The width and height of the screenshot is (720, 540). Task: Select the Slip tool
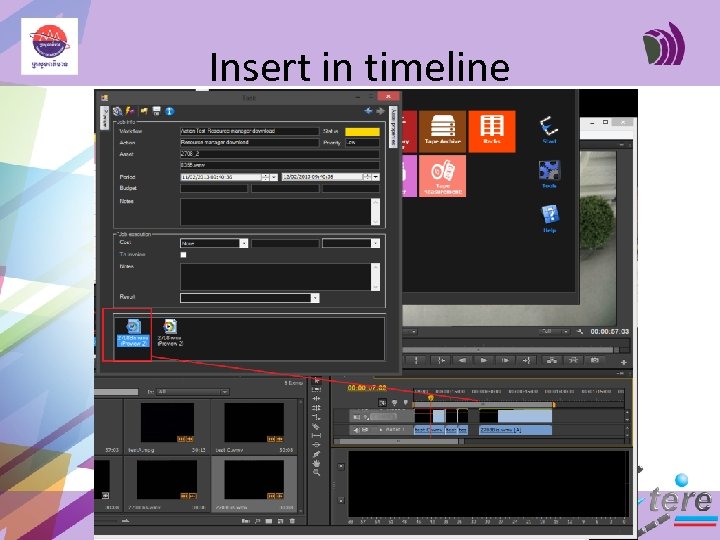[316, 435]
